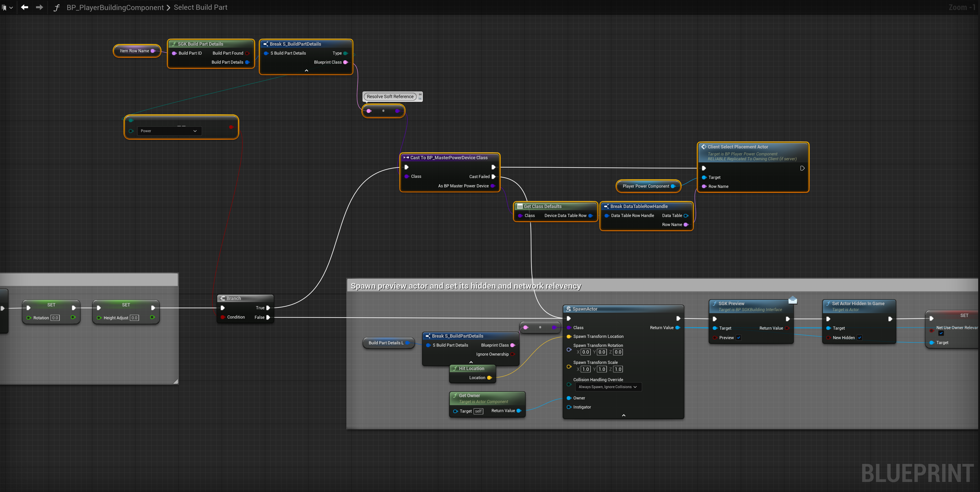Click the navigate back arrow
980x492 pixels.
tap(25, 7)
